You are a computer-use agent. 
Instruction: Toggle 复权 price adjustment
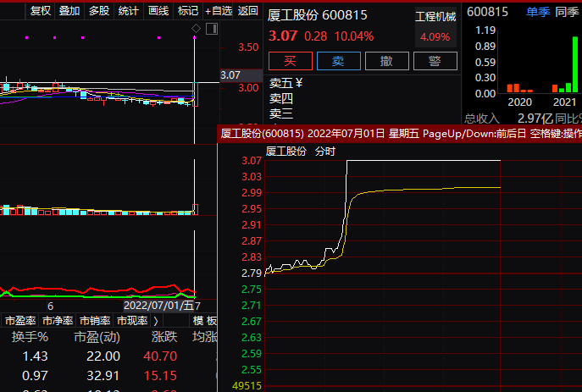[40, 11]
